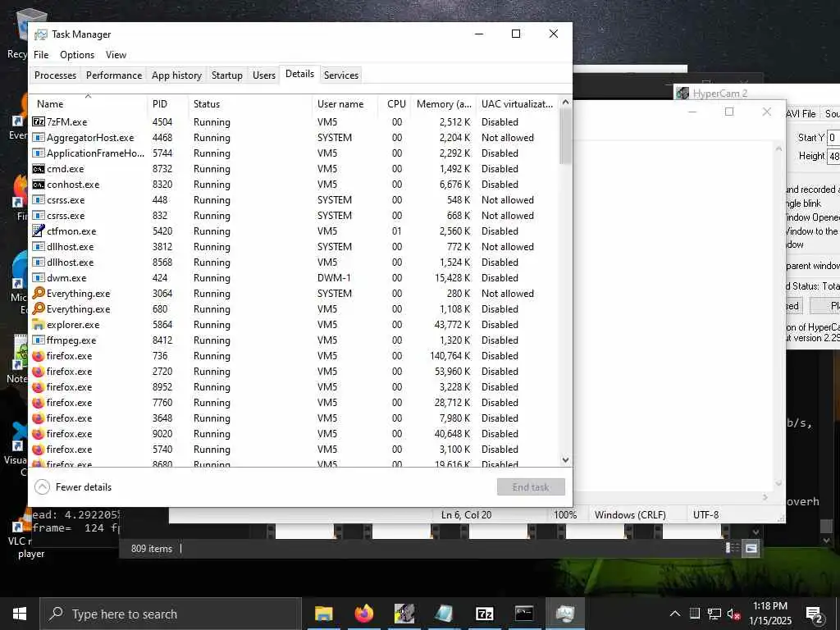Select the firefox.exe row with PID 7760
The height and width of the screenshot is (630, 840).
[x=294, y=402]
